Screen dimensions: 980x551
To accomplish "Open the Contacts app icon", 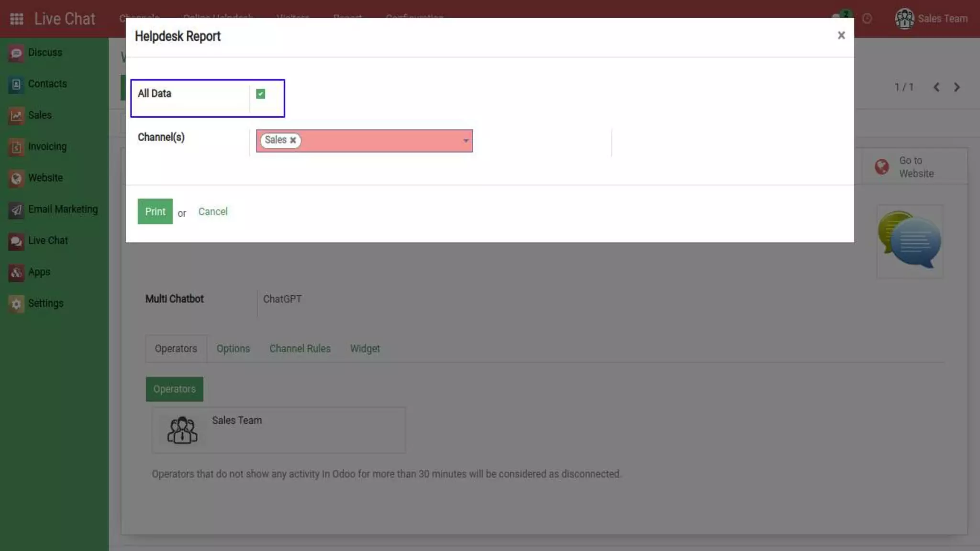I will tap(16, 85).
